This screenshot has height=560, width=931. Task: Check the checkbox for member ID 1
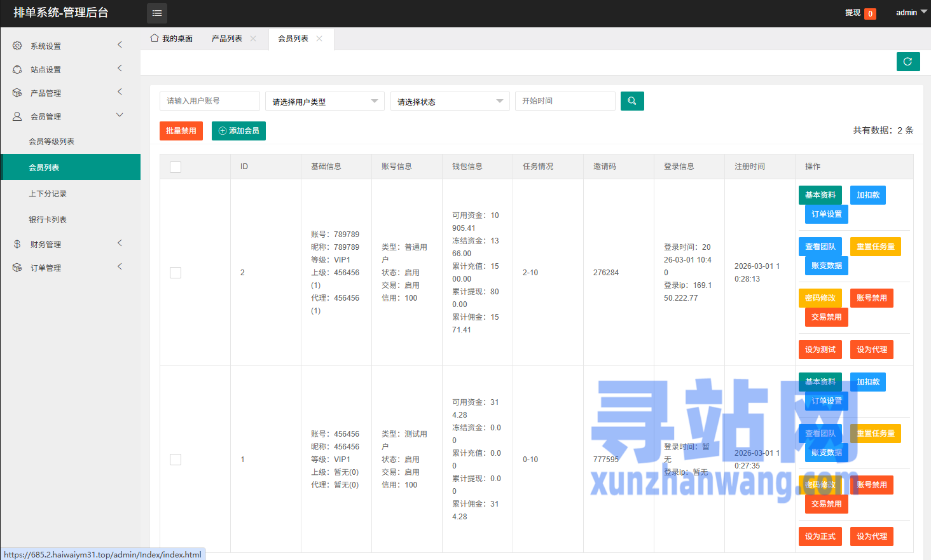[x=176, y=460]
